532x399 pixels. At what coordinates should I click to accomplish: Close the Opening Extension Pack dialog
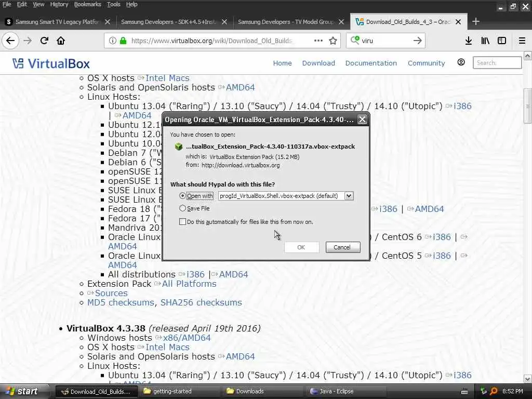362,119
